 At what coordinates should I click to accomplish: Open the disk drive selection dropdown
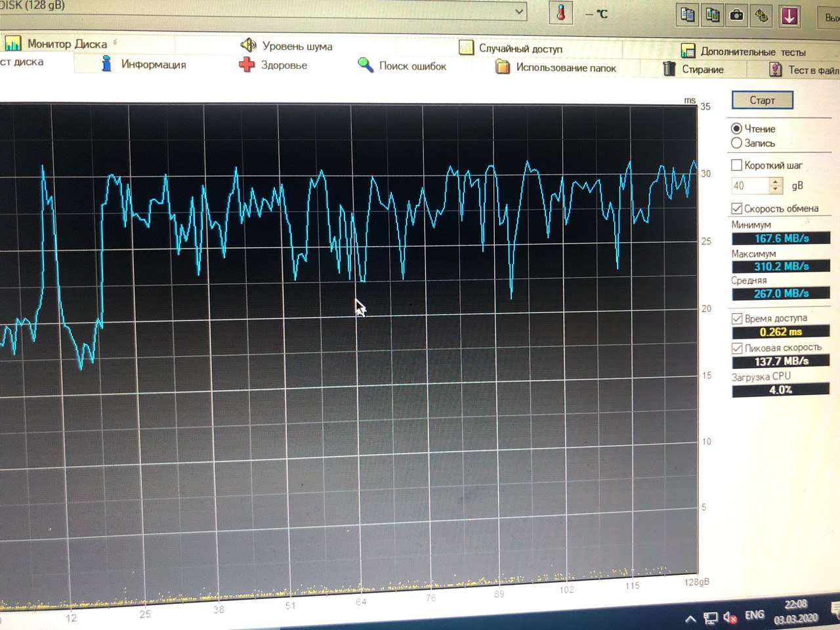click(x=519, y=11)
